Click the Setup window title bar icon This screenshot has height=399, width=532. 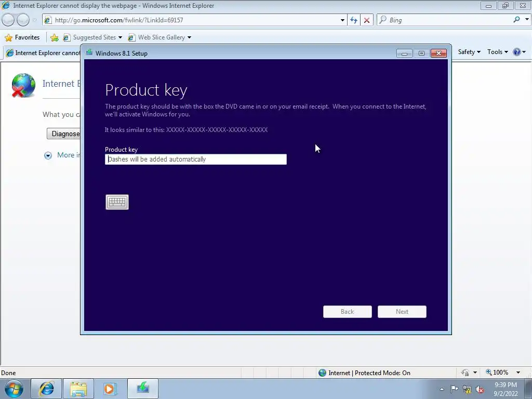tap(89, 52)
